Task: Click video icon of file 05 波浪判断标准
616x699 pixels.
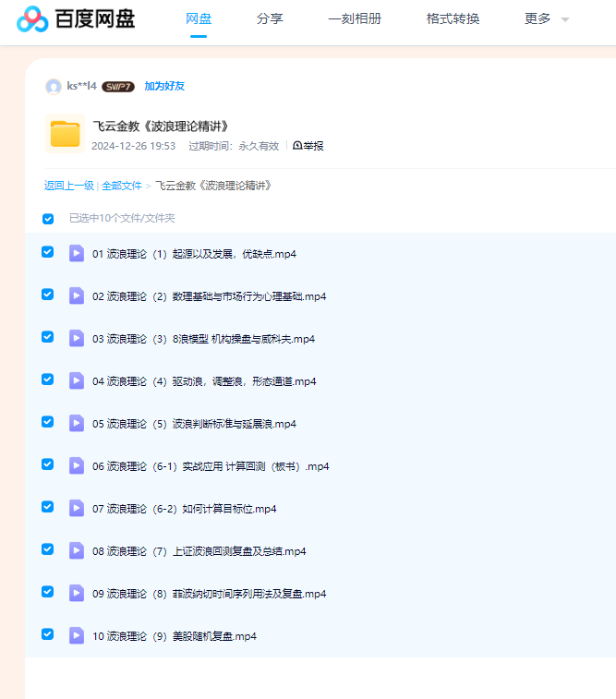Action: pyautogui.click(x=77, y=423)
